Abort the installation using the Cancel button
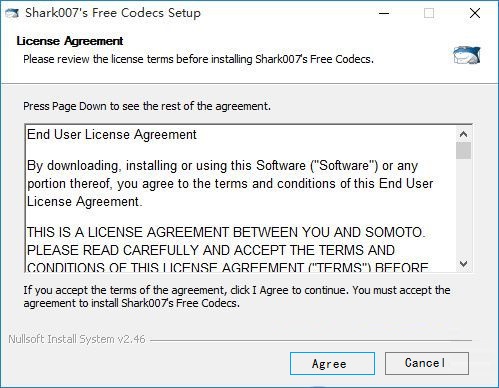Viewport: 499px width, 388px height. (x=427, y=363)
